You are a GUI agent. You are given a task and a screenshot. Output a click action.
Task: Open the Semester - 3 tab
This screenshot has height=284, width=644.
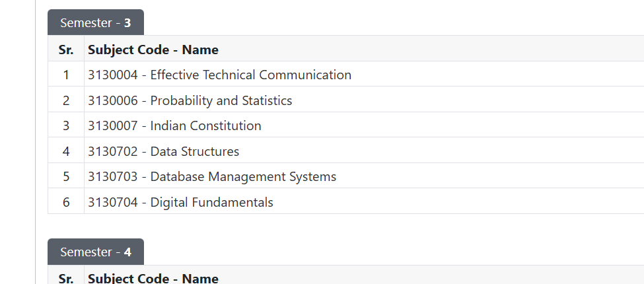point(96,22)
